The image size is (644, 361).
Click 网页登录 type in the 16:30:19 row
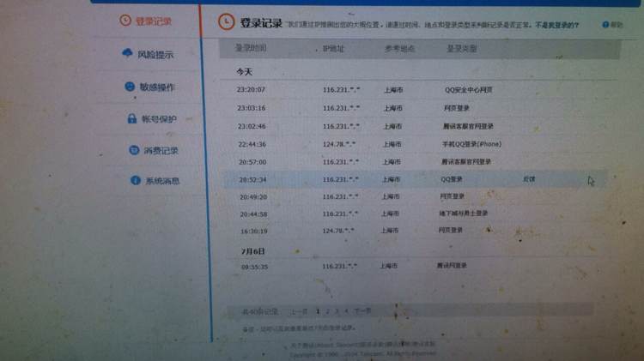coord(451,230)
